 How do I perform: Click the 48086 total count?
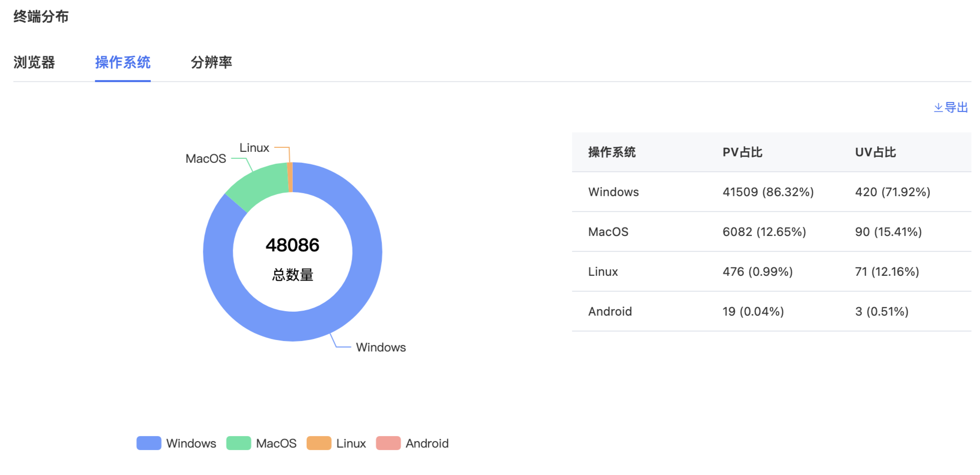pos(292,245)
